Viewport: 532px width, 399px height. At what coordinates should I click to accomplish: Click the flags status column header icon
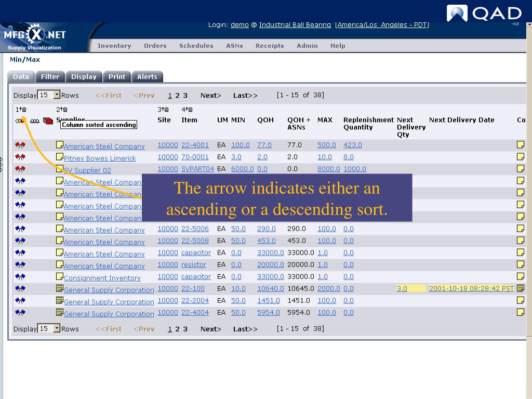point(20,121)
